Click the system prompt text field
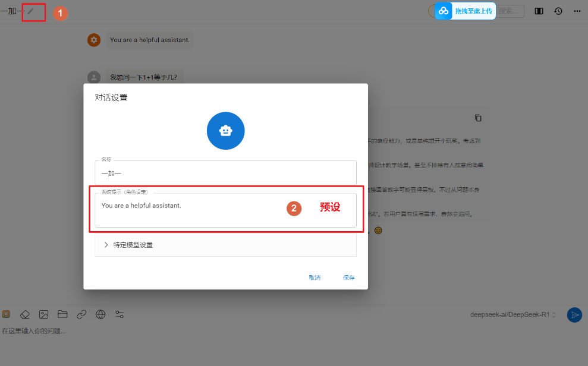 (x=225, y=210)
